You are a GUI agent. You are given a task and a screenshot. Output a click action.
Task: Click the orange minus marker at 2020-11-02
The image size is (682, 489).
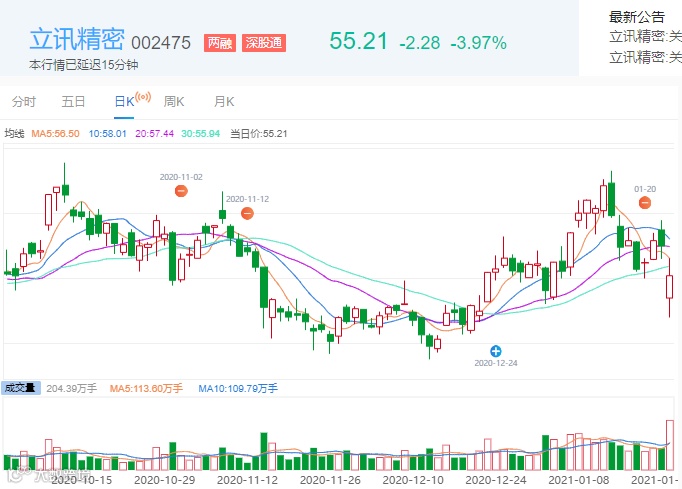point(181,191)
